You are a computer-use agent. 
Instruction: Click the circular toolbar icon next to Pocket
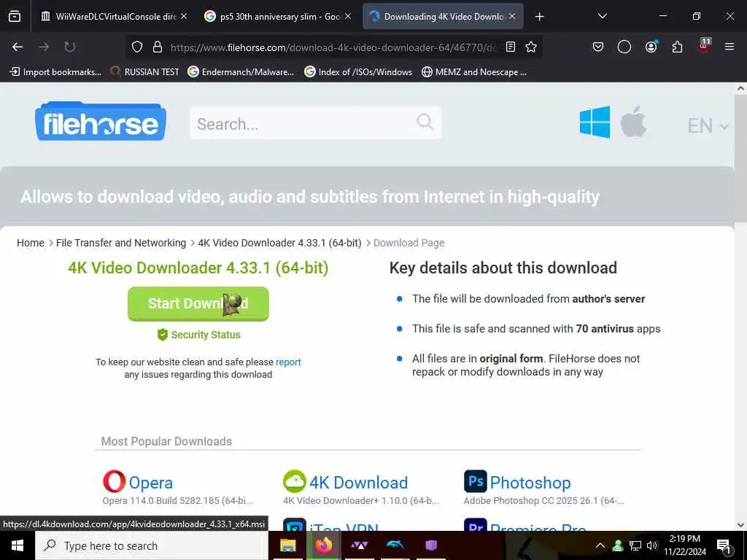tap(624, 47)
